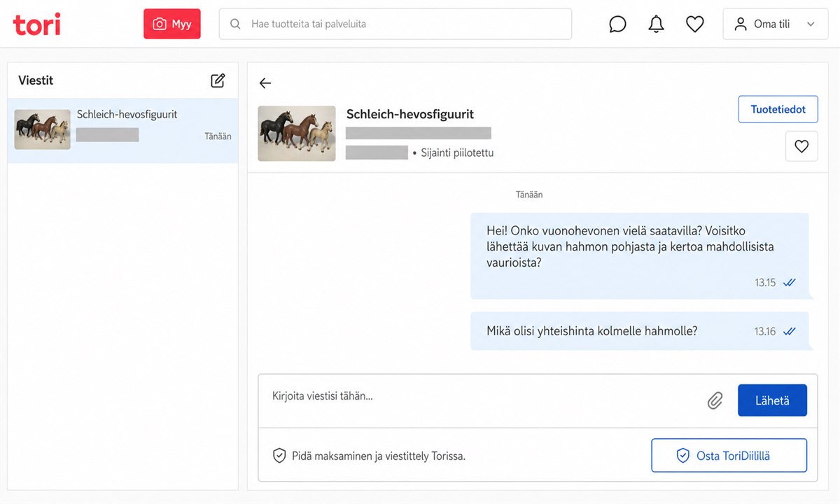Focus the 'Hae tuotteita tai palveluita' search field

coord(395,24)
